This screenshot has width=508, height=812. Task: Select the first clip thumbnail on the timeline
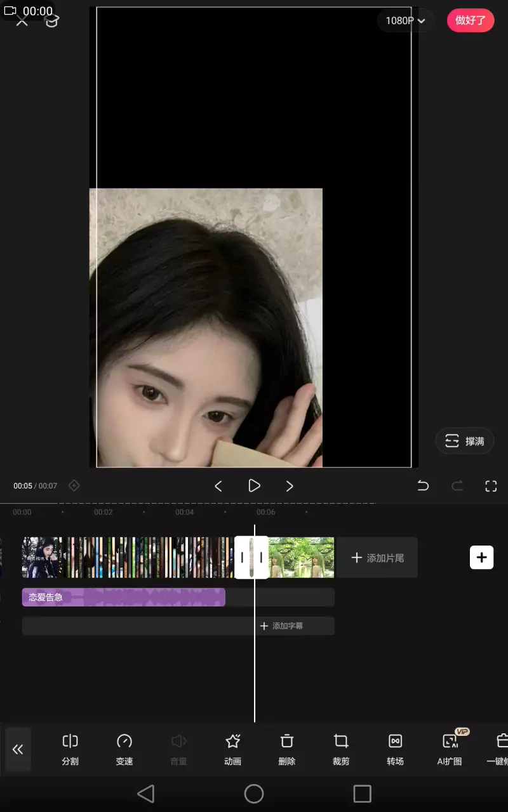click(x=43, y=558)
